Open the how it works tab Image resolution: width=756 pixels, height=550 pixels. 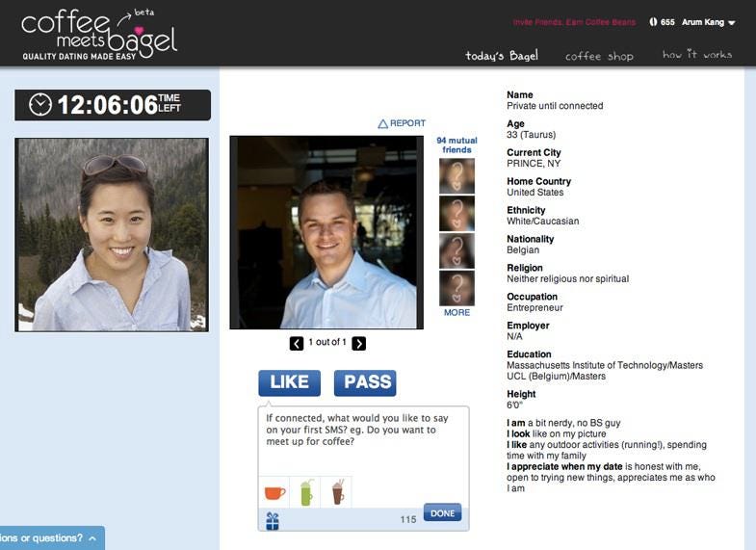[x=697, y=55]
